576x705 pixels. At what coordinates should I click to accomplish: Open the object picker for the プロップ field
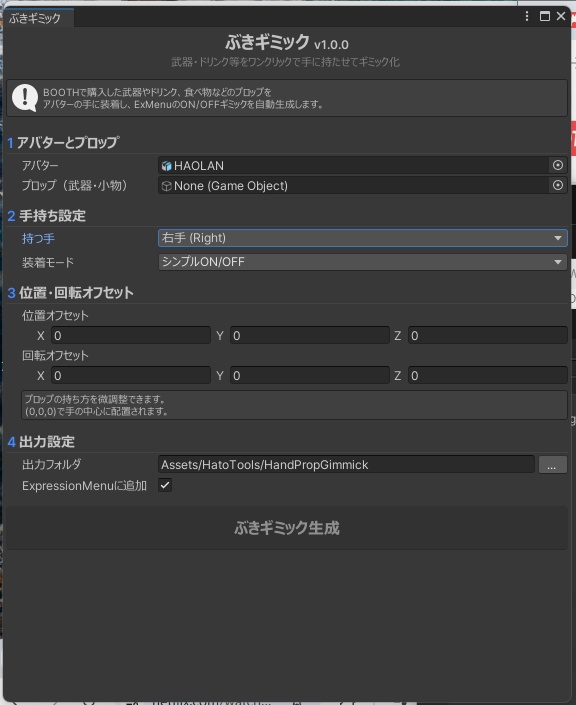(558, 185)
